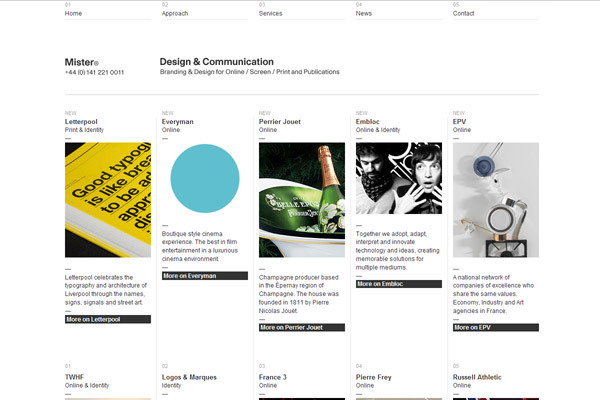Open the EPV project title
The width and height of the screenshot is (600, 400).
459,122
